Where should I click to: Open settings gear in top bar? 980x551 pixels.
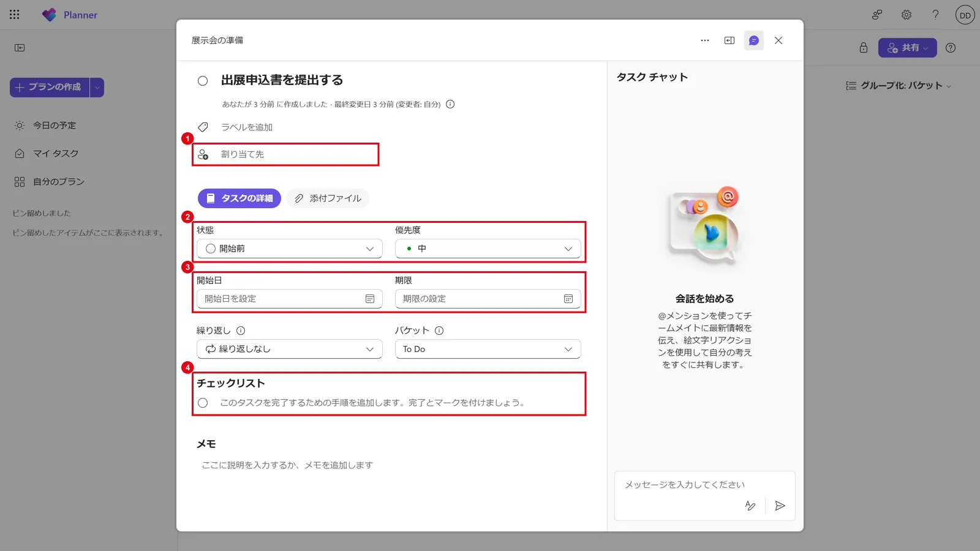(x=907, y=15)
